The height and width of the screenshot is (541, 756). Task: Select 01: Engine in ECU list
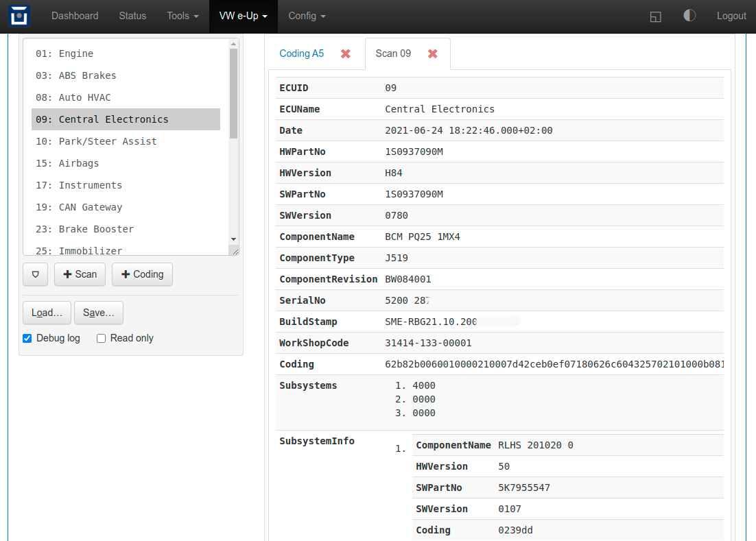coord(126,53)
